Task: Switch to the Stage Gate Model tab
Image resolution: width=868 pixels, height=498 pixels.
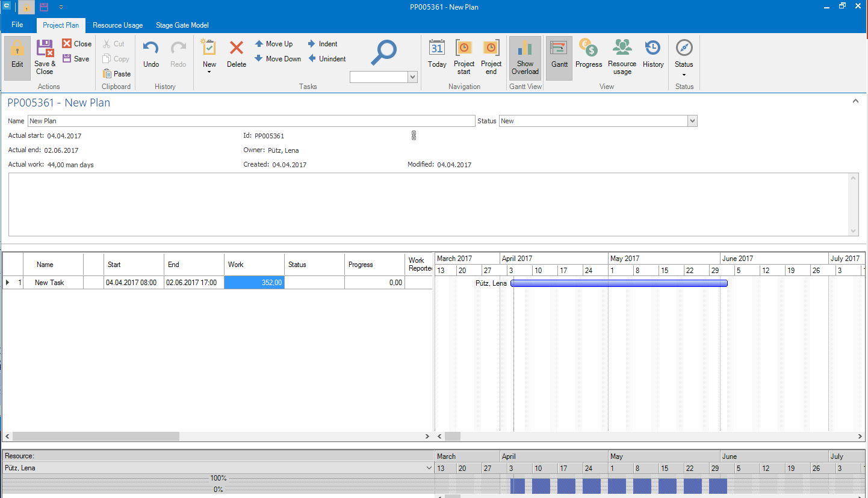Action: tap(182, 25)
